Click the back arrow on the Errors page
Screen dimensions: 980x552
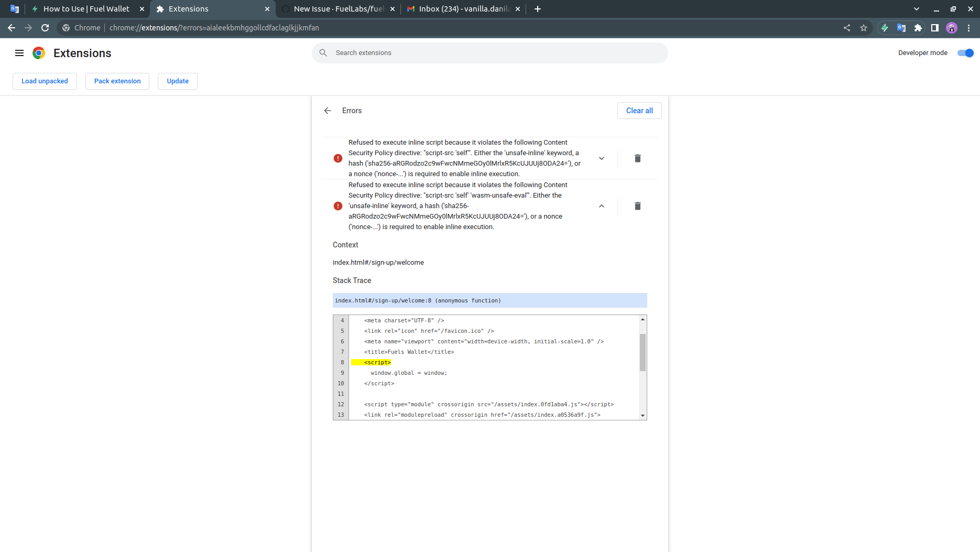coord(327,111)
